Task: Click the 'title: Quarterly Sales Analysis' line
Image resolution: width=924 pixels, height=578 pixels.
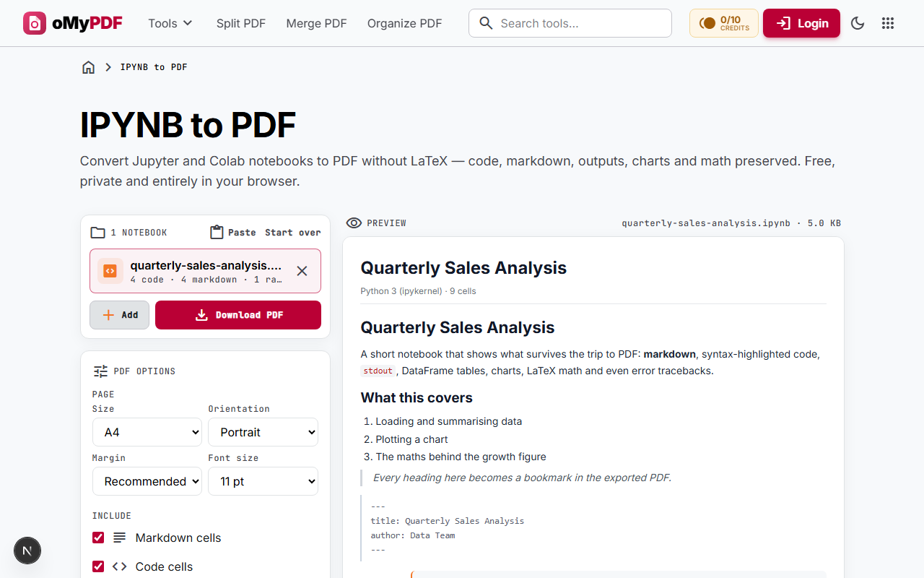Action: tap(448, 521)
